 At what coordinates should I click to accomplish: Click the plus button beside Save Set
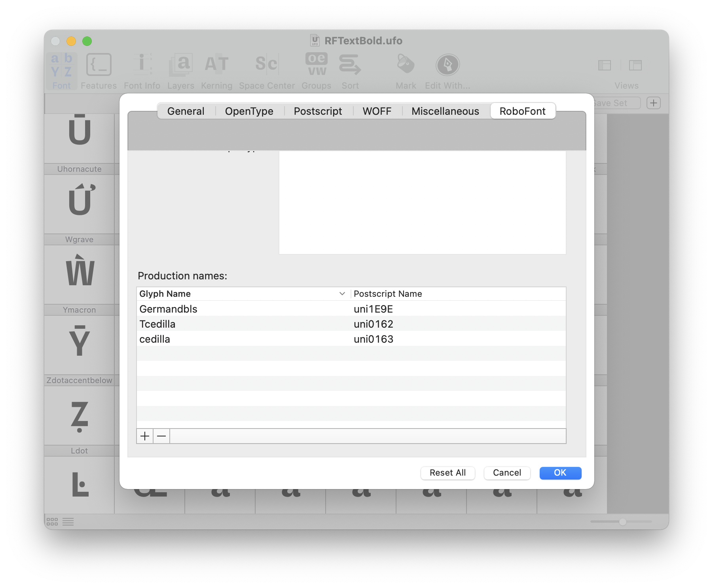pos(654,103)
